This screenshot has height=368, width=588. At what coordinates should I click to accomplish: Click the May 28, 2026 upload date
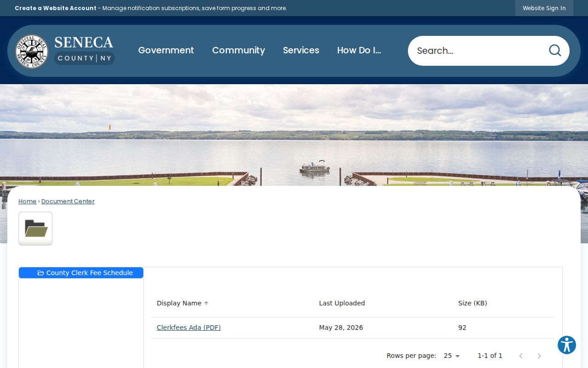(x=341, y=328)
